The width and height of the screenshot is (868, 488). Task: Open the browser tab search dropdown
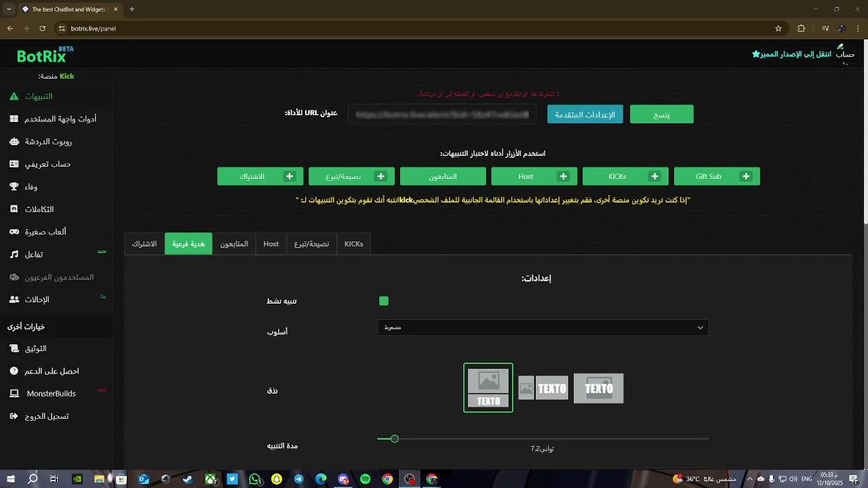[x=9, y=9]
